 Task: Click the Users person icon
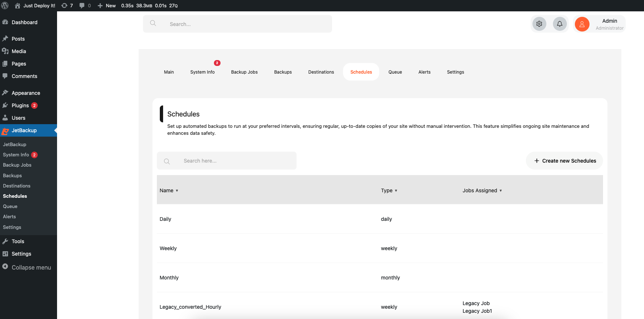click(5, 118)
